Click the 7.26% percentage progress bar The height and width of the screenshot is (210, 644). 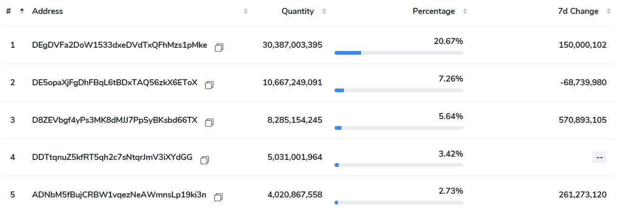pyautogui.click(x=399, y=90)
